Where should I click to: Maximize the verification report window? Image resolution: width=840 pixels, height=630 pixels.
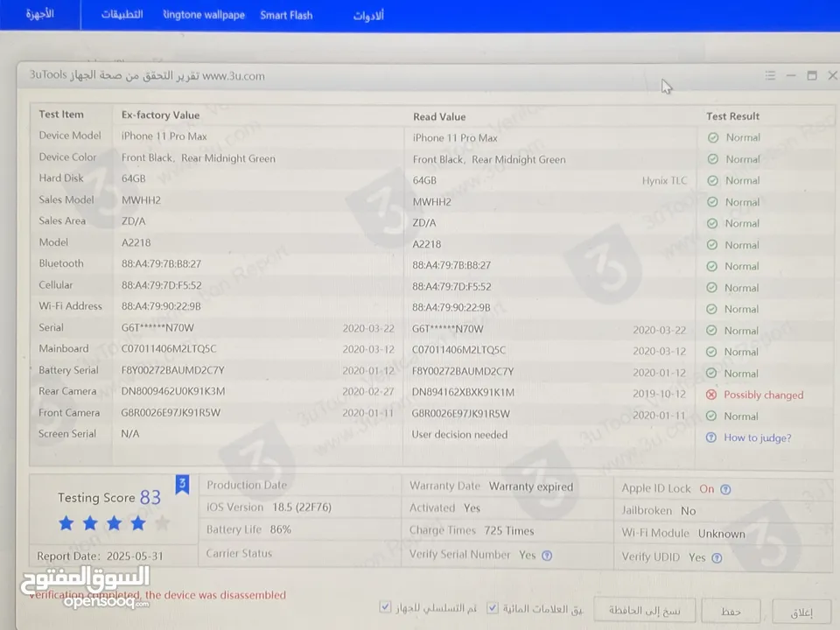pos(812,75)
